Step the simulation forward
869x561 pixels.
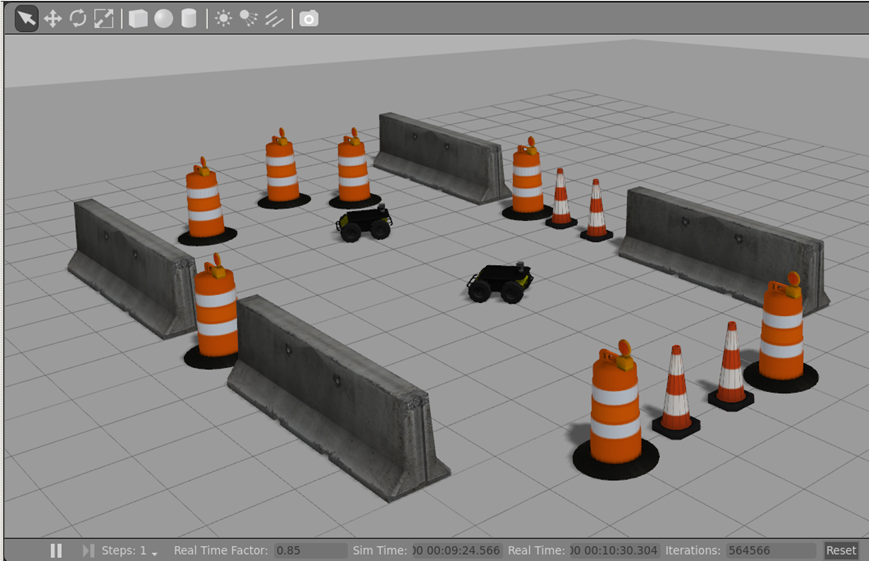coord(88,550)
